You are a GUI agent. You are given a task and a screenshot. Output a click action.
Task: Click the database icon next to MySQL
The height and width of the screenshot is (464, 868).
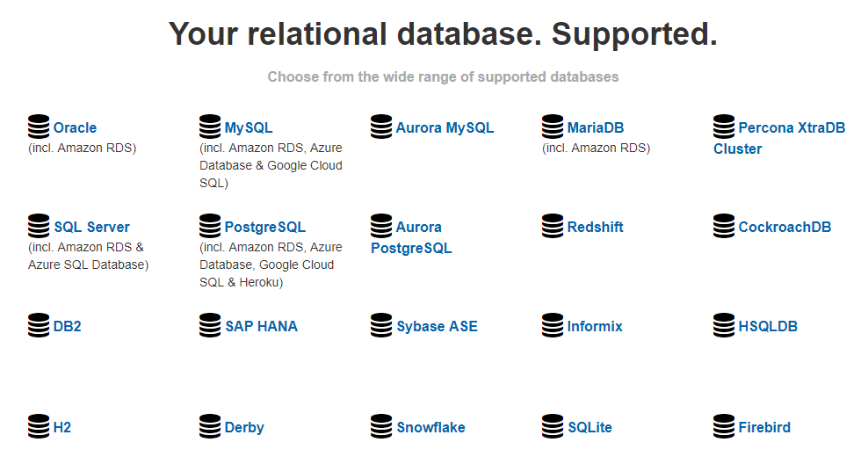click(x=210, y=127)
